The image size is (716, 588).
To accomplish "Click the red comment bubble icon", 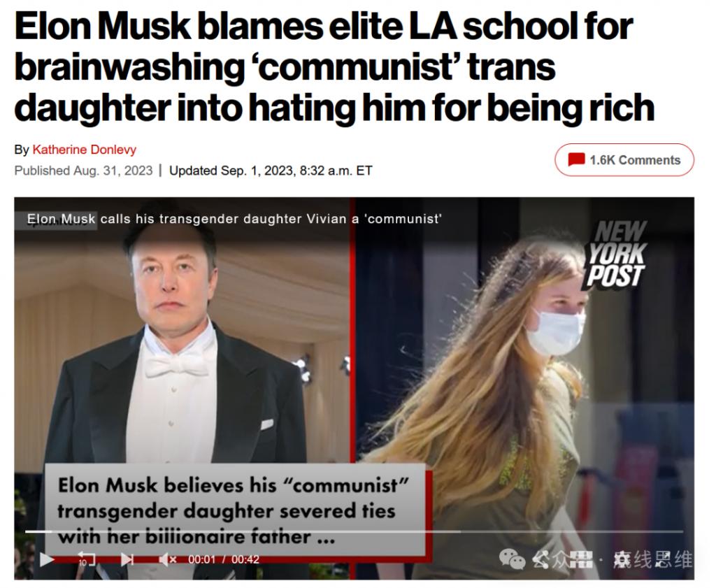I will click(576, 160).
